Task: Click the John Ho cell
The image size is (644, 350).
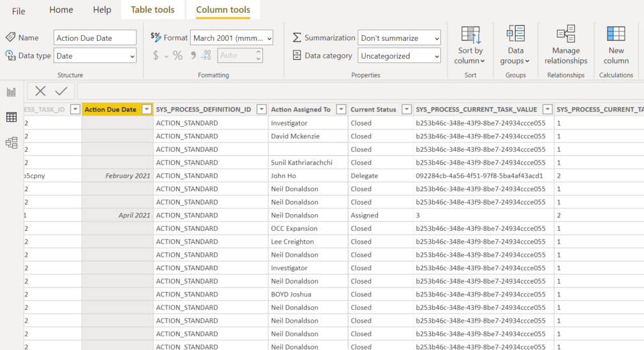Action: pyautogui.click(x=308, y=175)
